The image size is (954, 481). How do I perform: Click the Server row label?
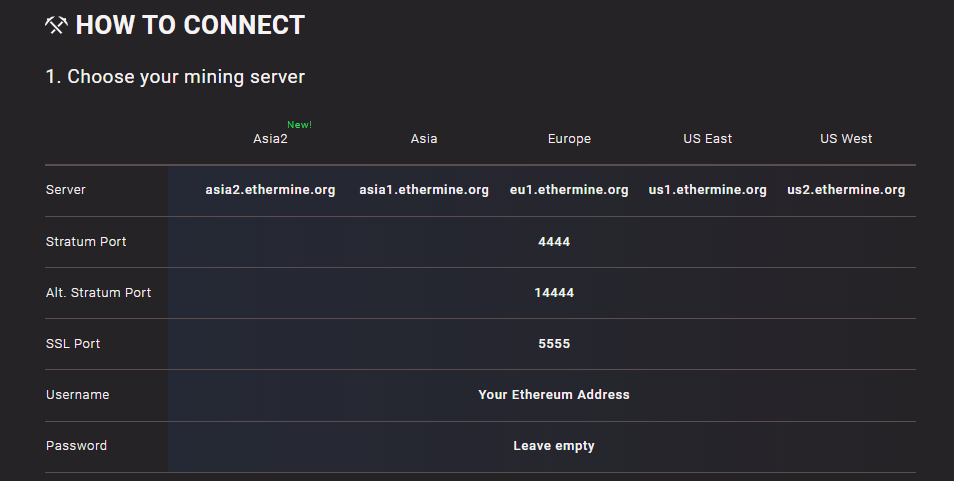pyautogui.click(x=66, y=190)
